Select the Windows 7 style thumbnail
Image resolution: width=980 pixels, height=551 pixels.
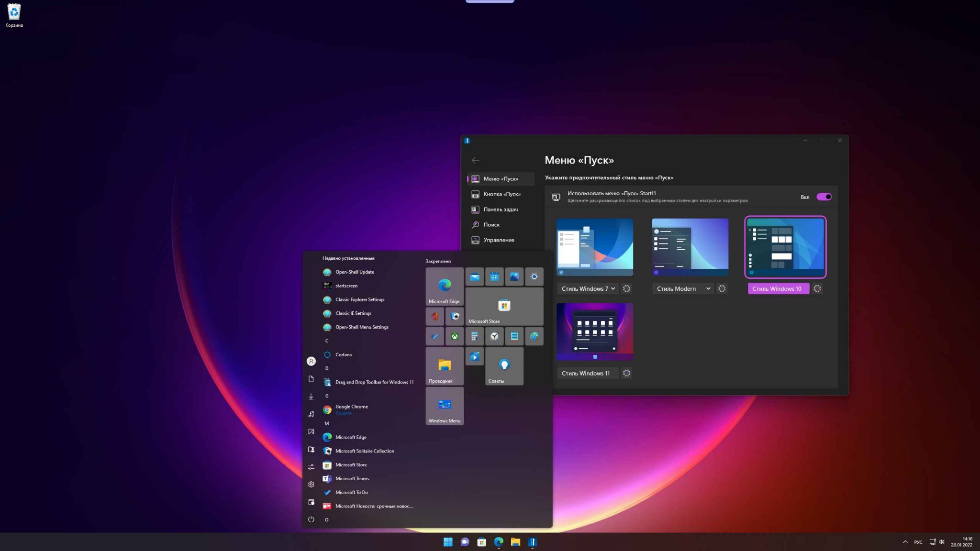(595, 247)
